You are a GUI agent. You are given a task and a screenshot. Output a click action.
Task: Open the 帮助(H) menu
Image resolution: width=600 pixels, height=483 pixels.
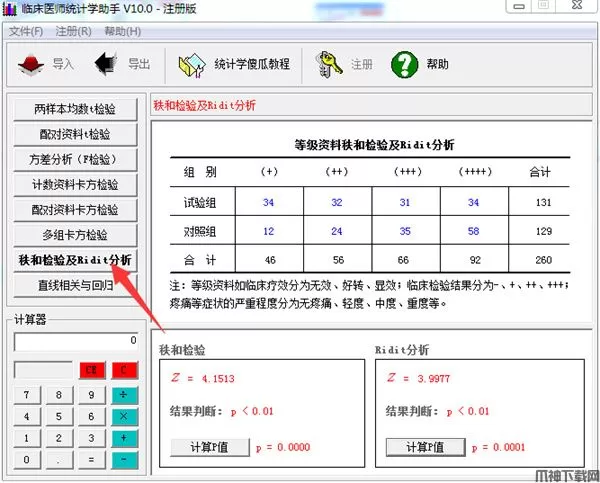[x=121, y=31]
